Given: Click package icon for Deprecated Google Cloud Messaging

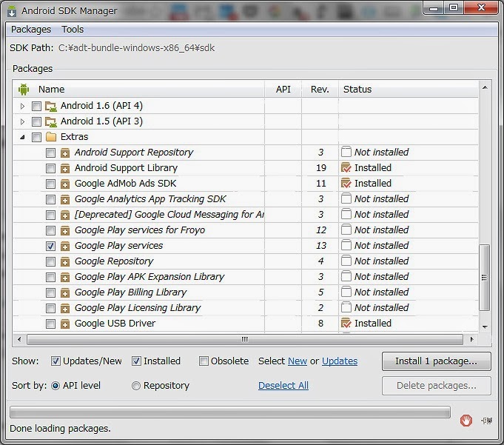Looking at the screenshot, I should 65,215.
